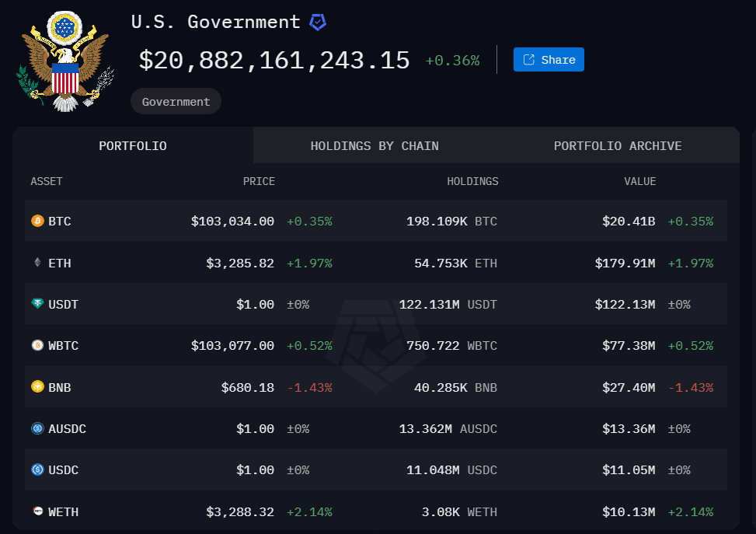
Task: Click the WETH value $10.13M
Action: pyautogui.click(x=629, y=511)
